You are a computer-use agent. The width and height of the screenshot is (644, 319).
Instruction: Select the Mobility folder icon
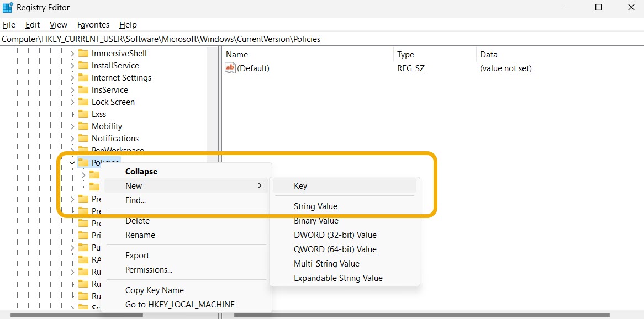click(x=84, y=126)
